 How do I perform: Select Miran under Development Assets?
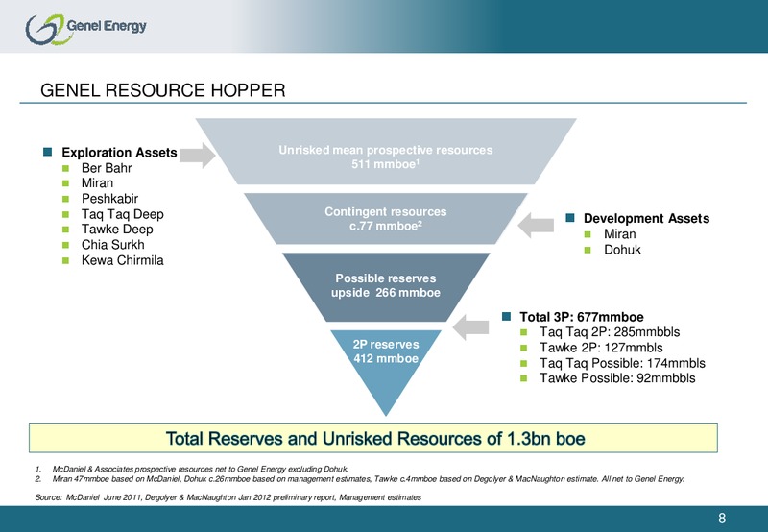(619, 234)
